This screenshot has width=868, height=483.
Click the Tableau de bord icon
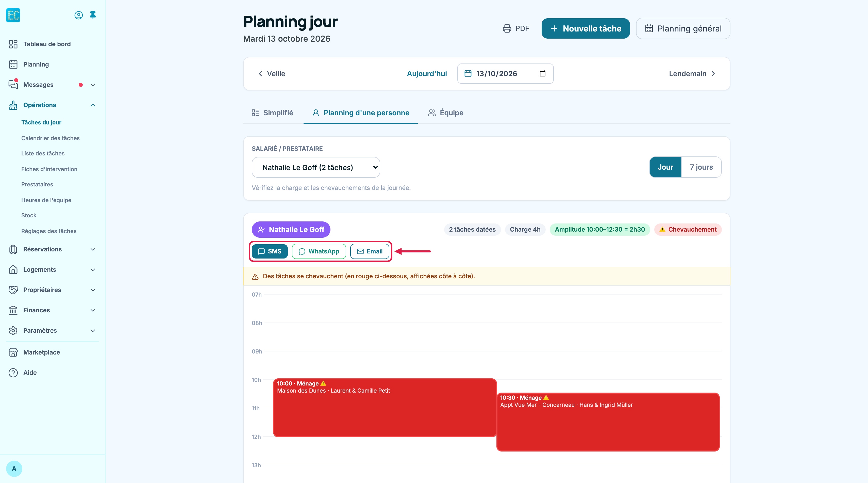(13, 44)
